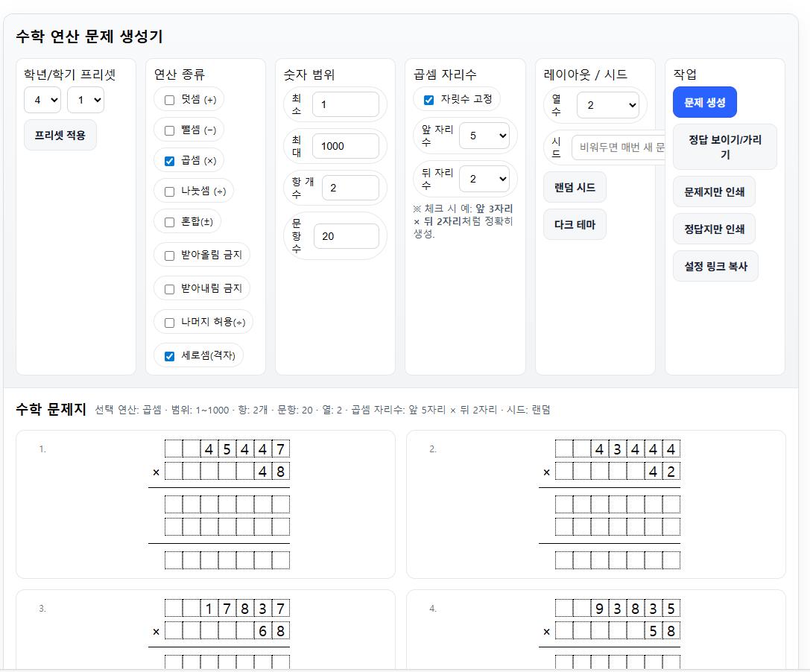This screenshot has height=672, width=810.
Task: Open the grade preset dropdown showing 4
Action: pos(42,101)
